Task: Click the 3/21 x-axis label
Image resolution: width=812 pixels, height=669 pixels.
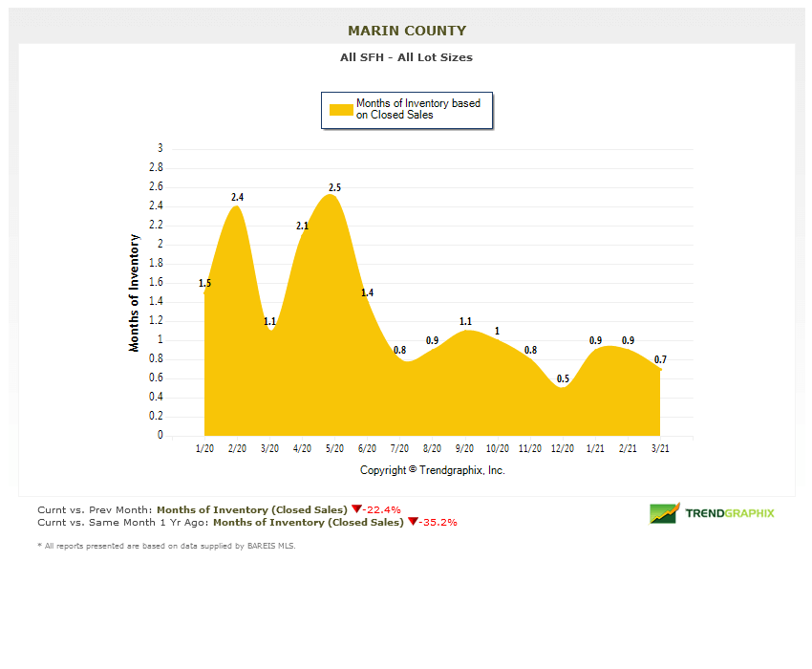Action: click(660, 447)
